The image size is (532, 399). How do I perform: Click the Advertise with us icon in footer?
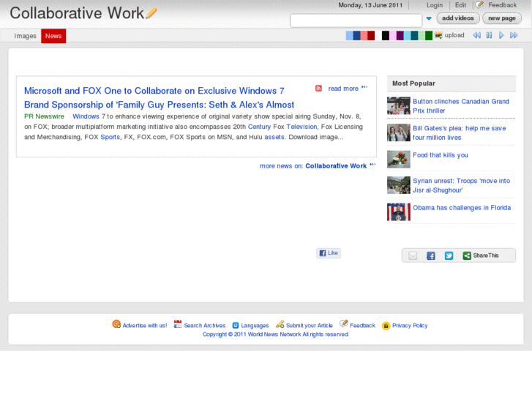(116, 324)
